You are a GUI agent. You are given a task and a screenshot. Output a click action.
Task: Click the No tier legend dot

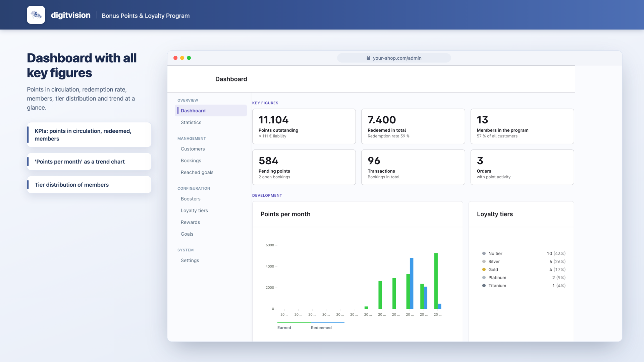coord(484,253)
